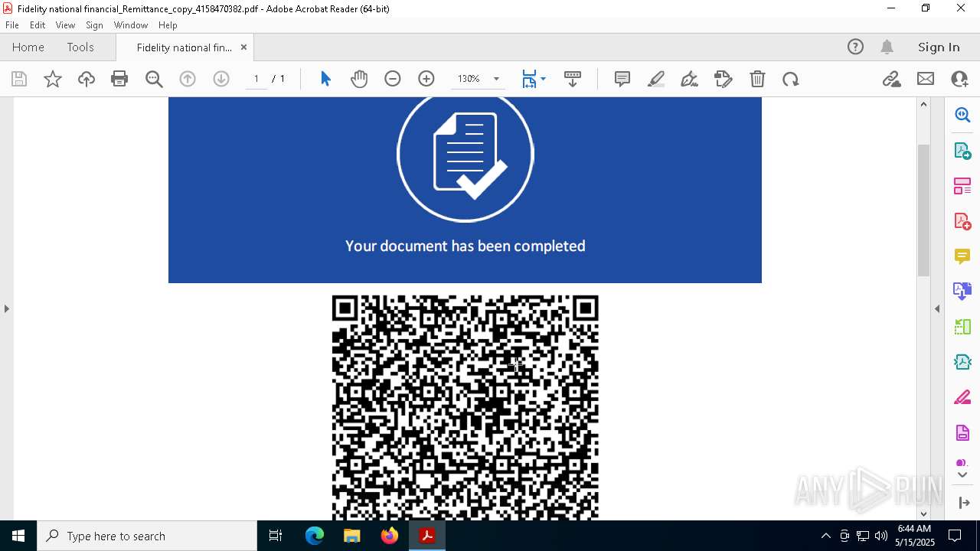The height and width of the screenshot is (551, 980).
Task: Open Find text magnifier icon
Action: (x=154, y=79)
